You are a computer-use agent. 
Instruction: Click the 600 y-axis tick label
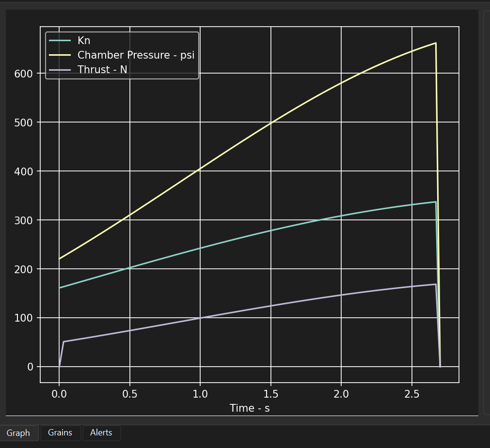click(23, 74)
